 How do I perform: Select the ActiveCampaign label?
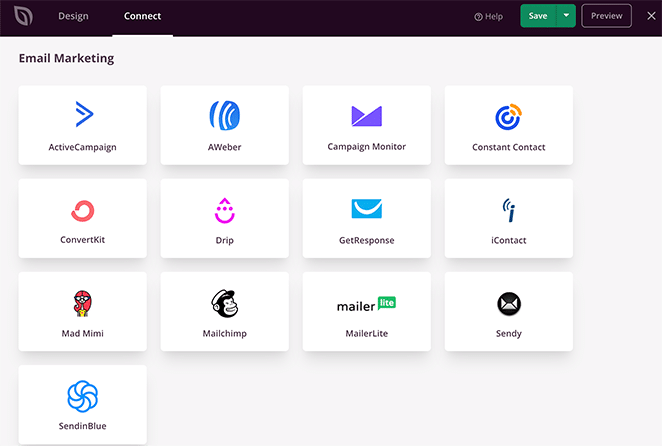(82, 147)
